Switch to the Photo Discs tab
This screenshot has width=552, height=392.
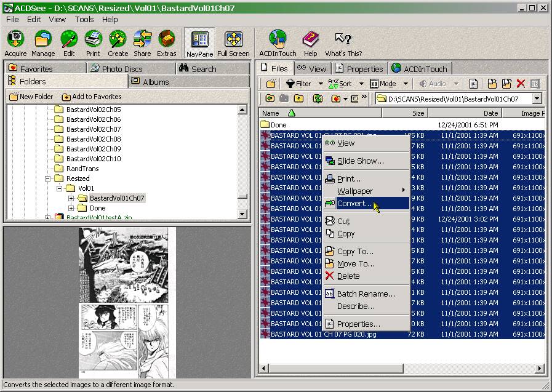point(130,68)
